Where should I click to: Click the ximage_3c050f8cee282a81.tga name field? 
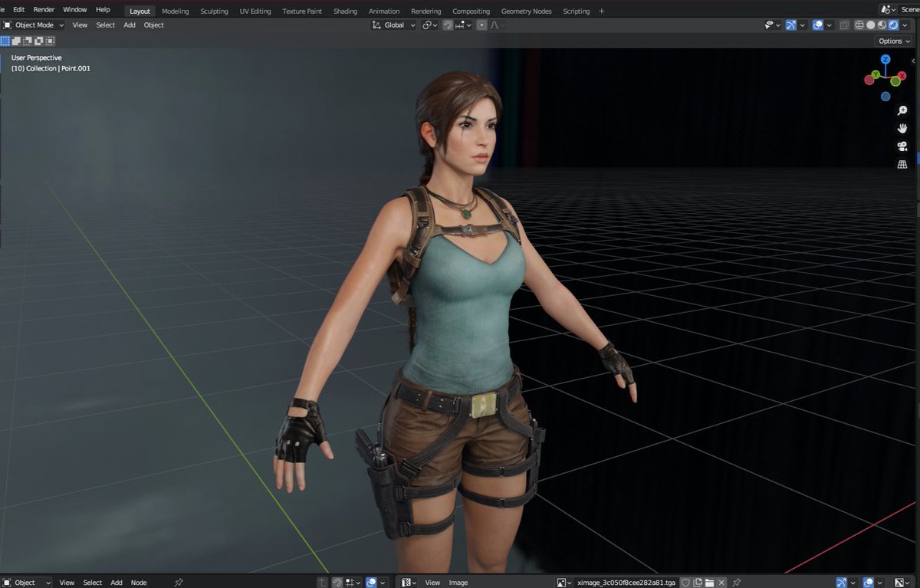pos(627,583)
